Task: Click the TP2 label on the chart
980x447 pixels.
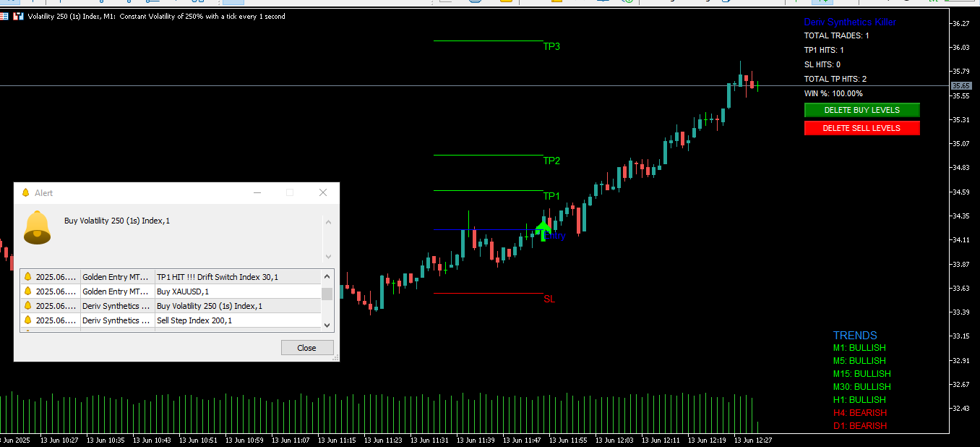Action: (551, 161)
